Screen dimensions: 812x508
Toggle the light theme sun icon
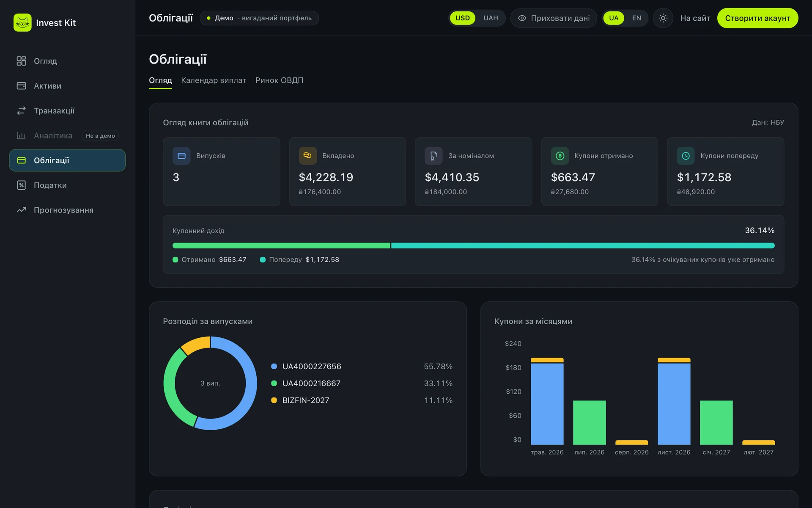(663, 18)
